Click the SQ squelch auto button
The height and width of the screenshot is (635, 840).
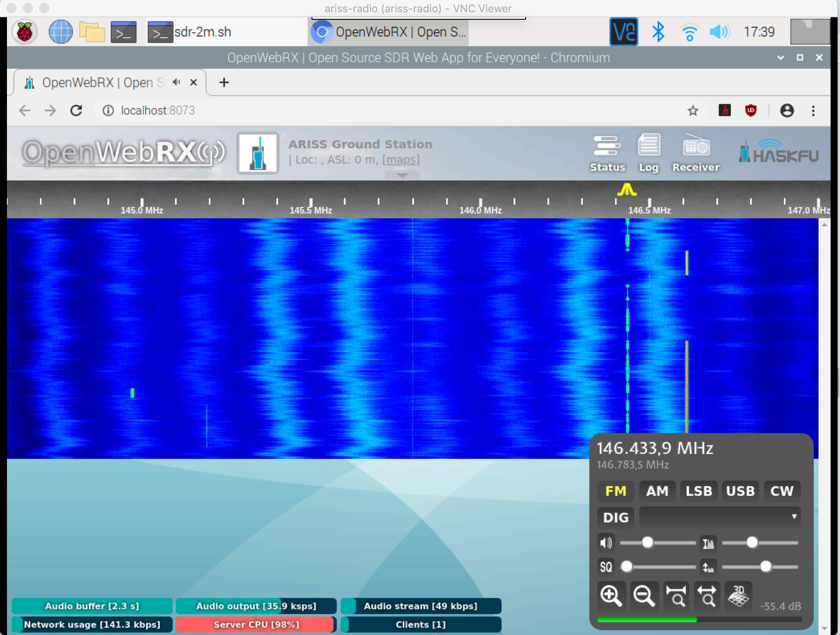606,567
